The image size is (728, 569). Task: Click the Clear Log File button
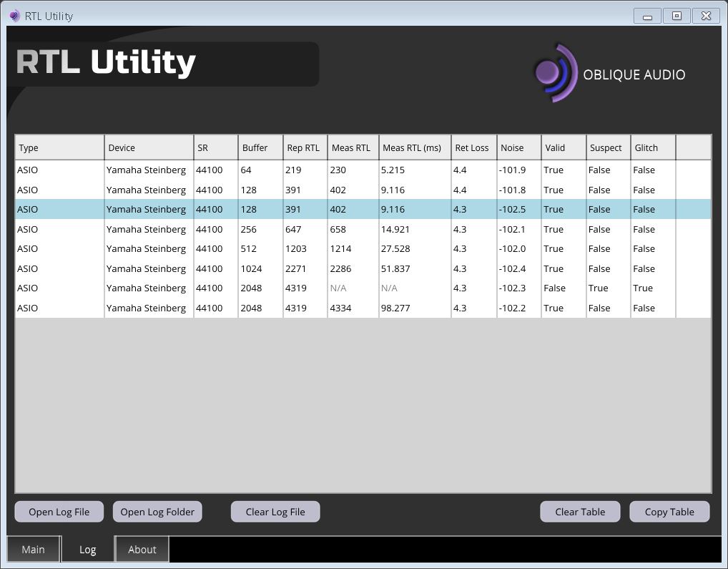pyautogui.click(x=275, y=512)
